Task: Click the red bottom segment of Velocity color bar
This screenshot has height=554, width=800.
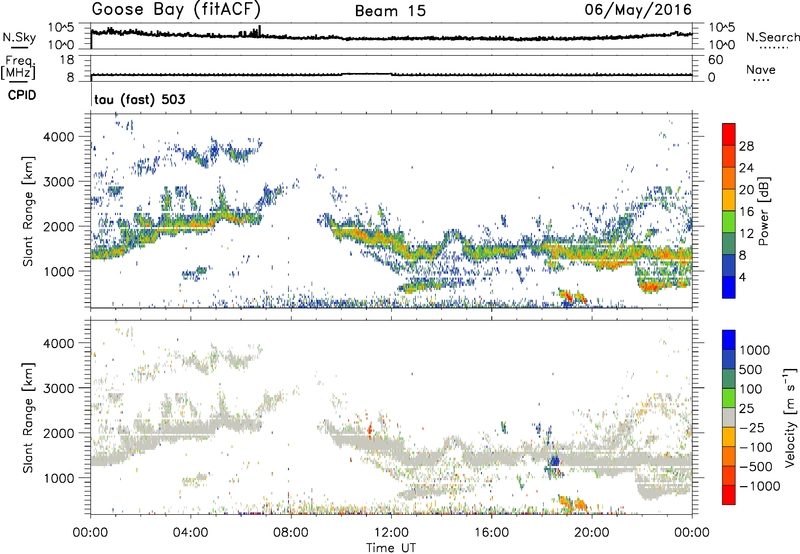Action: [729, 495]
